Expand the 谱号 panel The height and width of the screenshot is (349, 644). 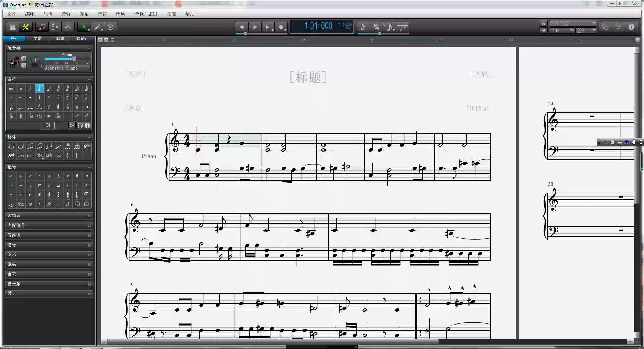[49, 245]
